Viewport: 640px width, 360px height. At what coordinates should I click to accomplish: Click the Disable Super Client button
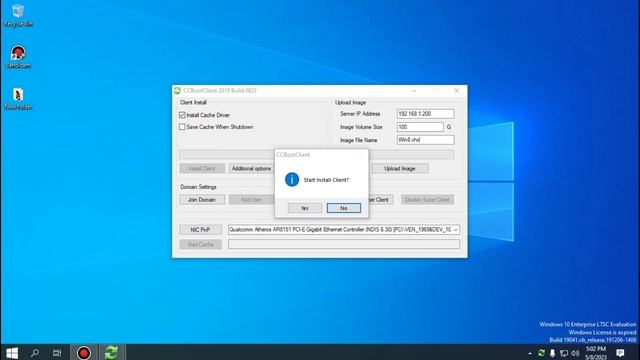(x=427, y=200)
